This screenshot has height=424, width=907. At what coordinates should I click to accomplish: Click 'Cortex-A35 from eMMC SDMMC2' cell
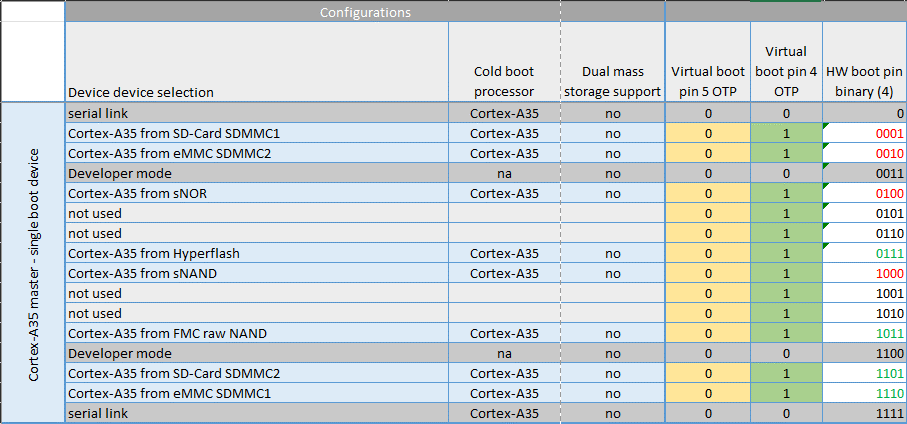tap(257, 153)
